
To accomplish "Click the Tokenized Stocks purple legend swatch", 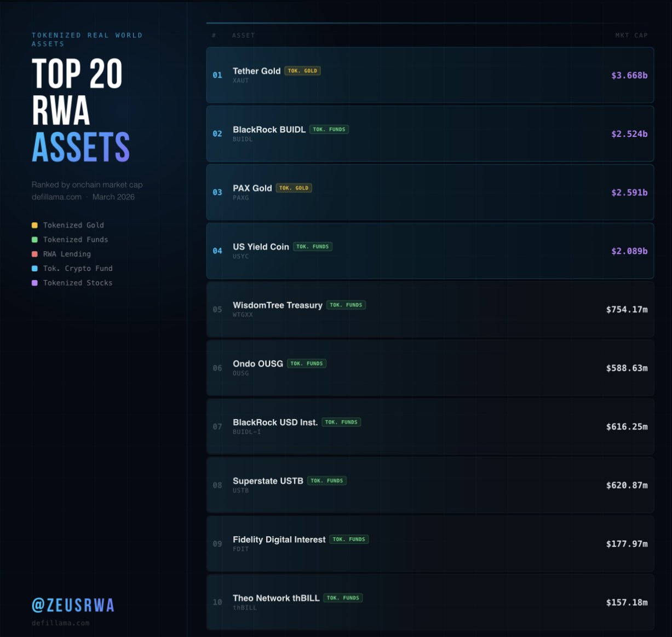I will (x=35, y=283).
